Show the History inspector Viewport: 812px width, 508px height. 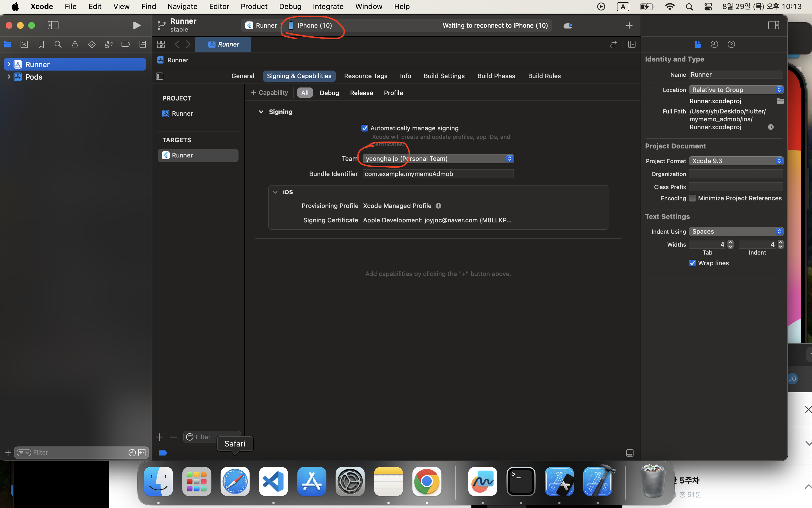click(714, 44)
